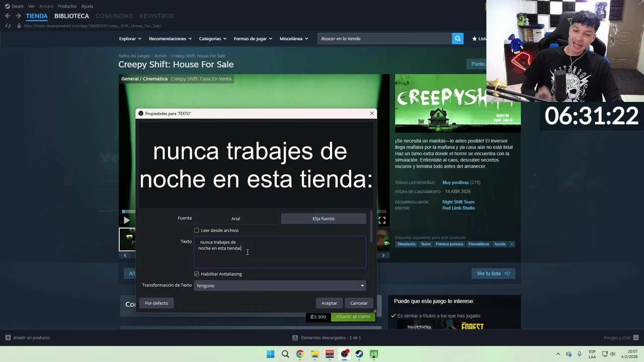Click the Cancelar button
This screenshot has width=644, height=362.
pyautogui.click(x=359, y=303)
